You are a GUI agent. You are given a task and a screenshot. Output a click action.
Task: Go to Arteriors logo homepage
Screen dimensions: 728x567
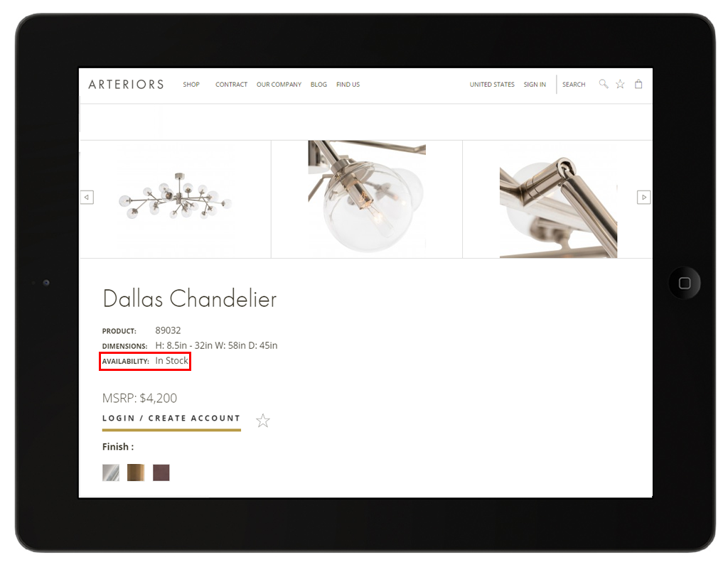126,85
